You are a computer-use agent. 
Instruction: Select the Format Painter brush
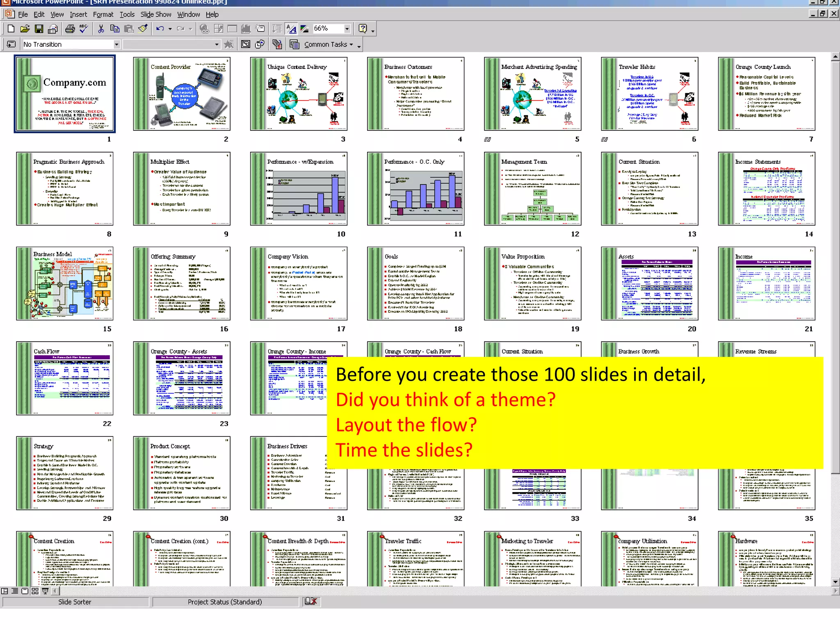click(x=143, y=29)
